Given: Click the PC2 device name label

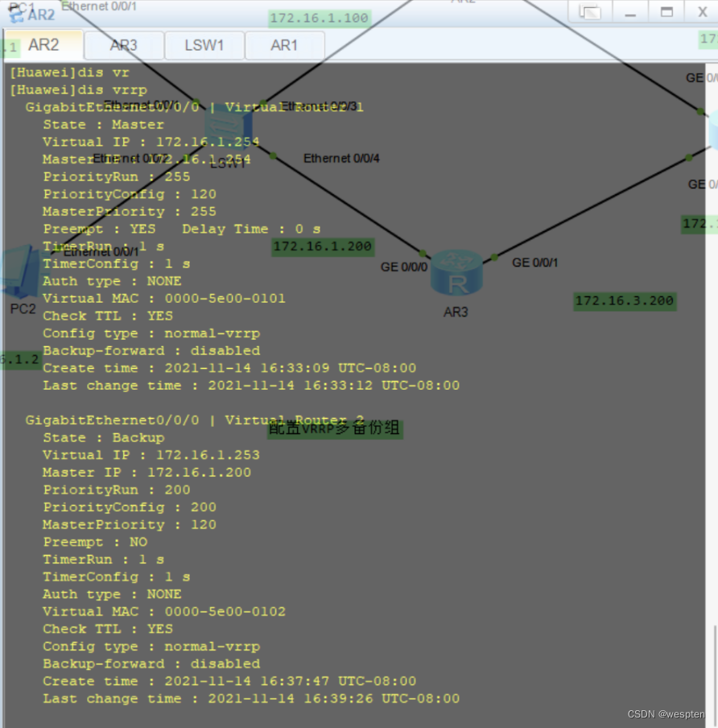Looking at the screenshot, I should pos(23,309).
